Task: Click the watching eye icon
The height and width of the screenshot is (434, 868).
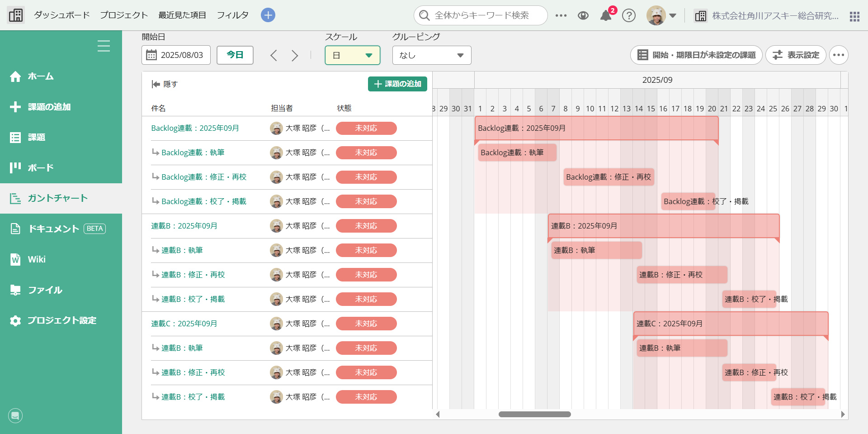Action: (x=583, y=16)
